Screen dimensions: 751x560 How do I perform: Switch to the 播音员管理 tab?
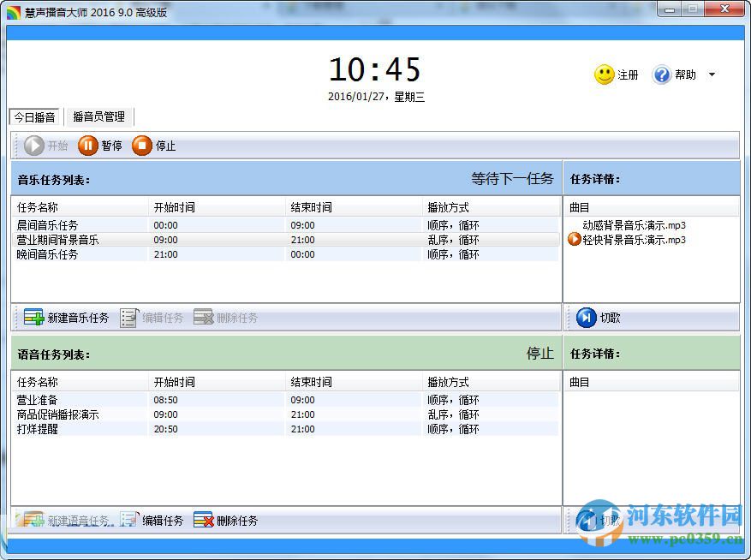tap(100, 116)
